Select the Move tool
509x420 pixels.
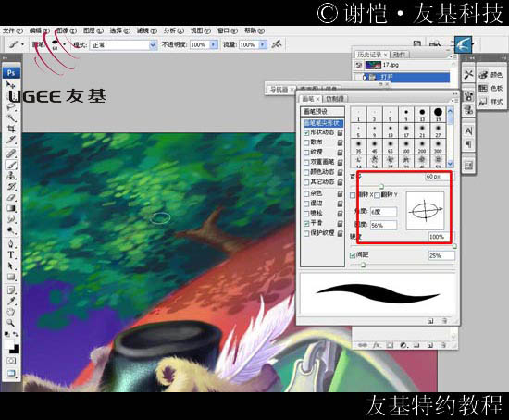tap(11, 85)
